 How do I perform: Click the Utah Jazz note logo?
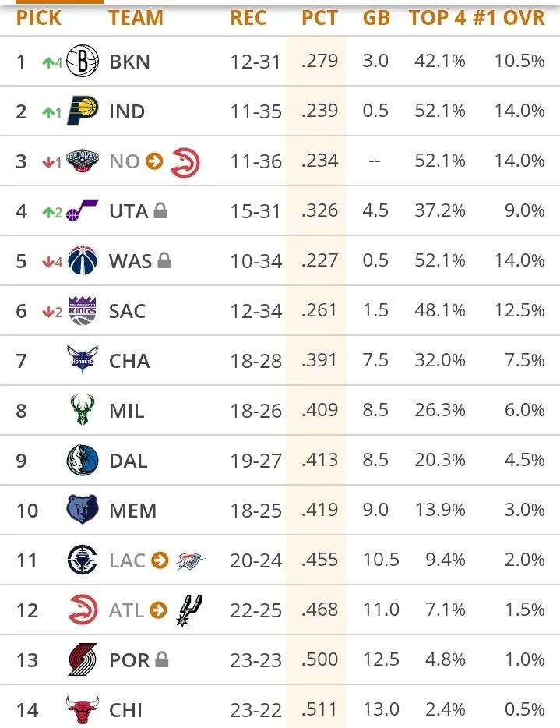tap(82, 210)
